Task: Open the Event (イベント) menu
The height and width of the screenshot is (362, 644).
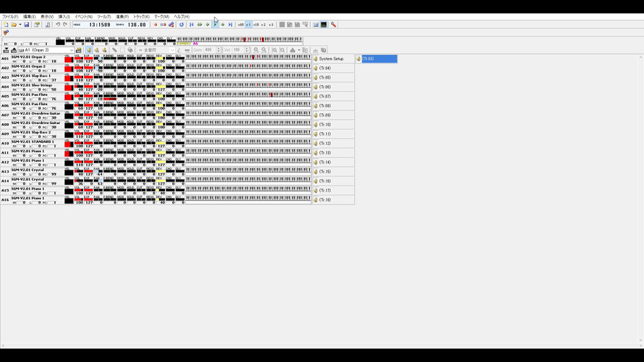Action: 83,17
